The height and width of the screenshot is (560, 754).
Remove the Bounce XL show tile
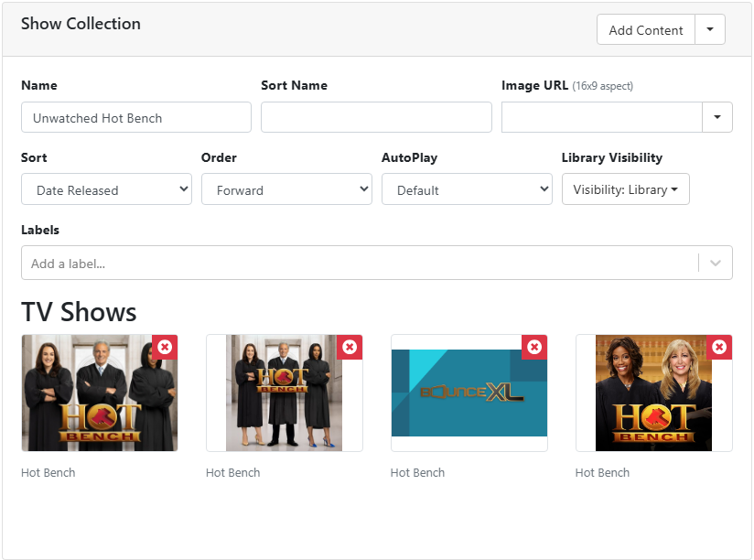tap(534, 347)
